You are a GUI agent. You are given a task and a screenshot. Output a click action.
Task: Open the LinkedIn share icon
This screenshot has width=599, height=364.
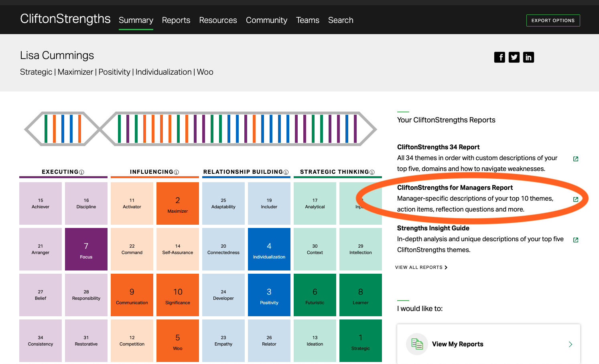tap(528, 57)
